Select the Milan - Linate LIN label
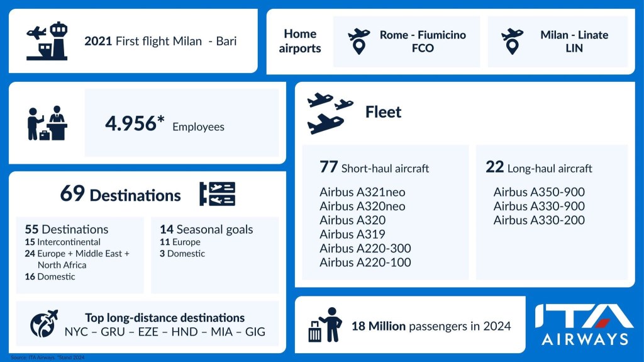The image size is (644, 362). 574,42
